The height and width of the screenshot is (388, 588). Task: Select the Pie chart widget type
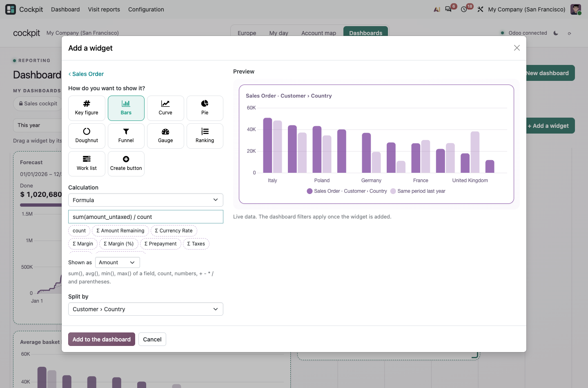pos(205,108)
